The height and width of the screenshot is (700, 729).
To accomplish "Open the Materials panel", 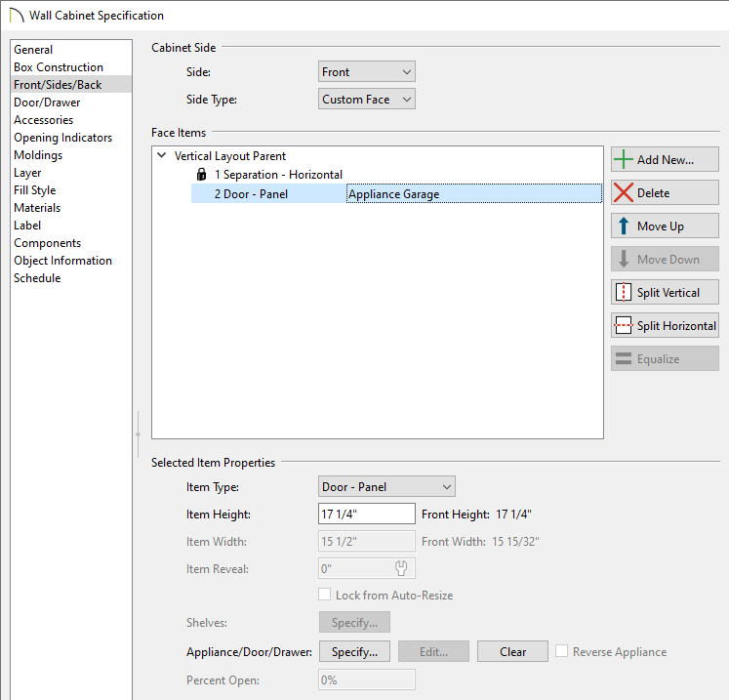I will coord(71,208).
